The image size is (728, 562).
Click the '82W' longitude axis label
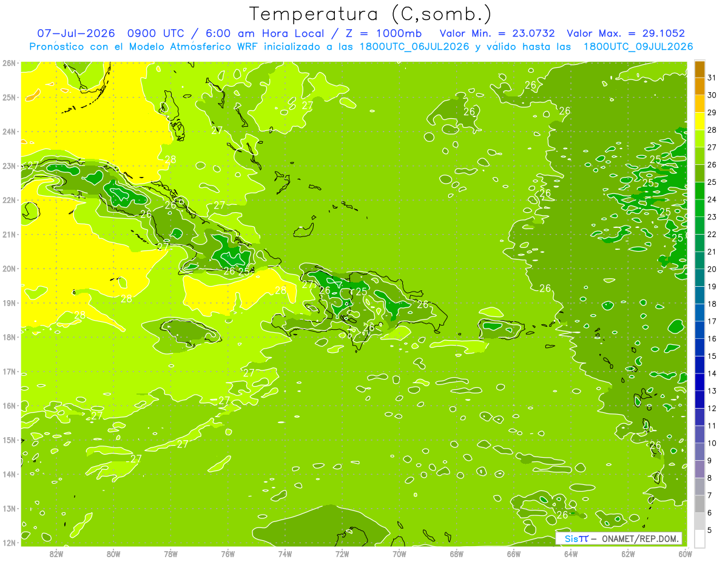[x=56, y=554]
